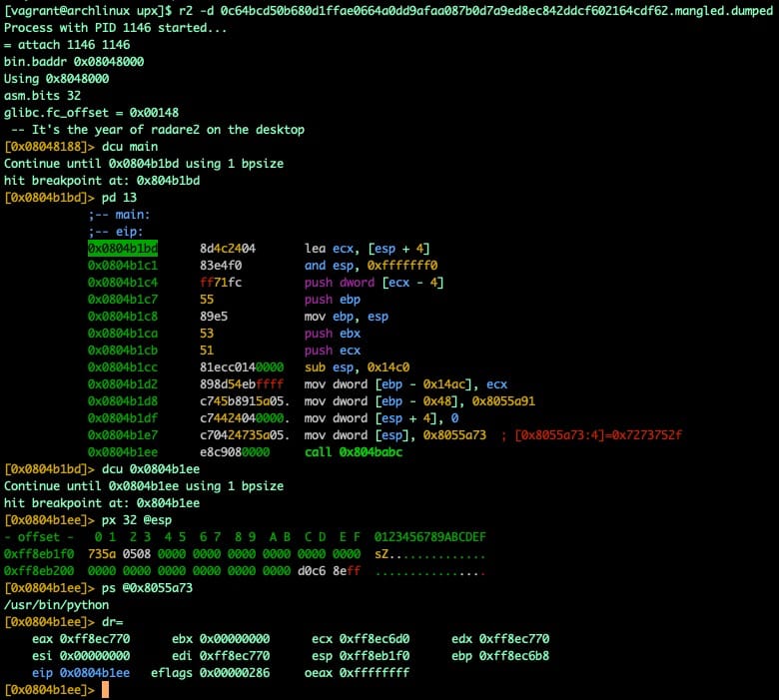Click the 'dr=' command text
Viewport: 779px width, 700px height.
tap(113, 622)
